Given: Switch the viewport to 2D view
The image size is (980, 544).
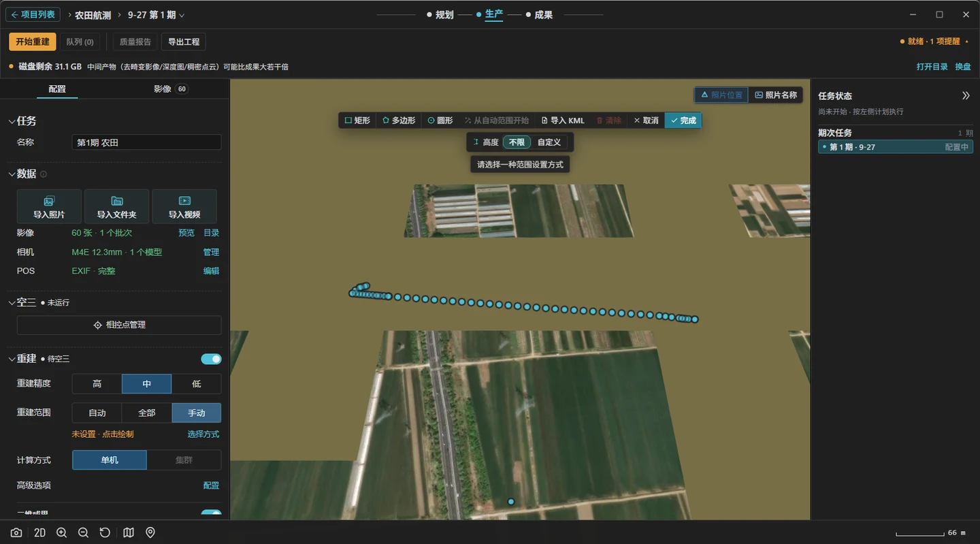Looking at the screenshot, I should 39,532.
